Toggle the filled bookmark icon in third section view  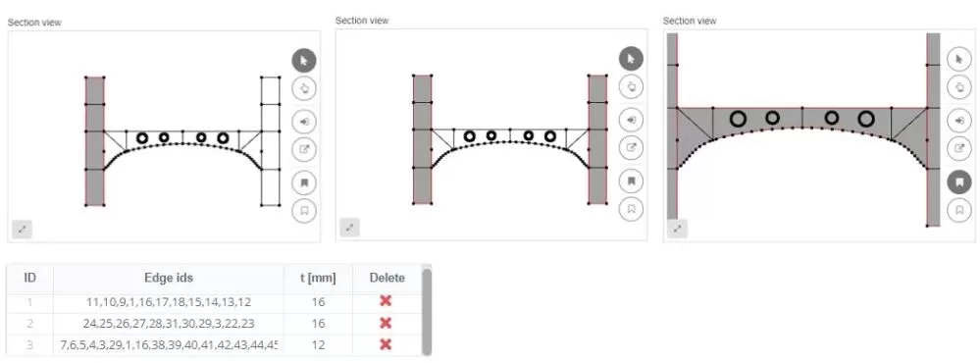(x=958, y=181)
